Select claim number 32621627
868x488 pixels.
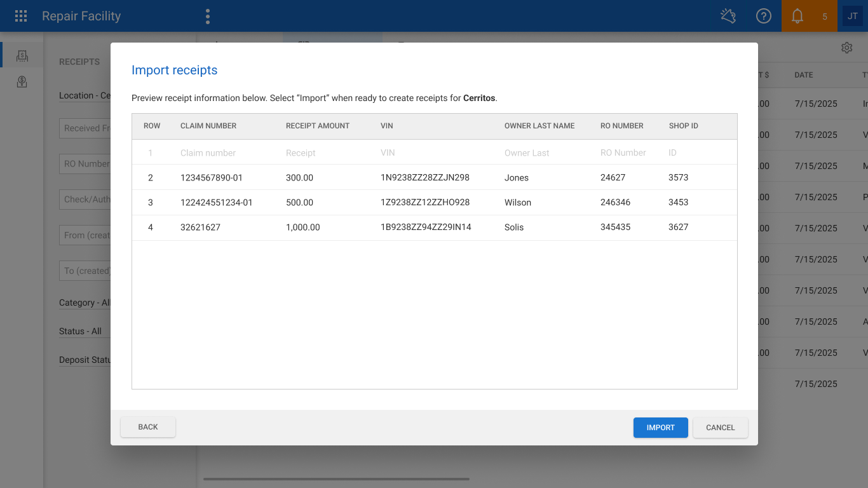tap(200, 227)
